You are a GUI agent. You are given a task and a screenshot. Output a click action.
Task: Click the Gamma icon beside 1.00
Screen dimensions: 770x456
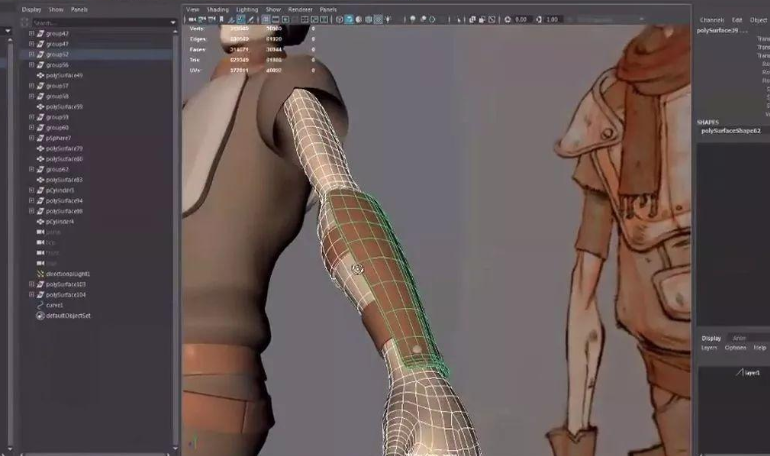coord(539,20)
